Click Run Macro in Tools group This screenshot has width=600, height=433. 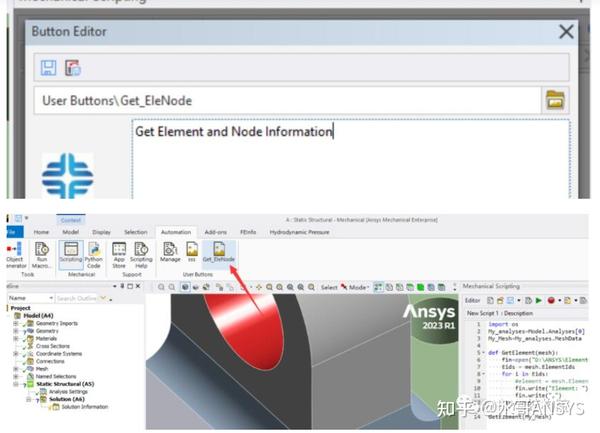[41, 255]
